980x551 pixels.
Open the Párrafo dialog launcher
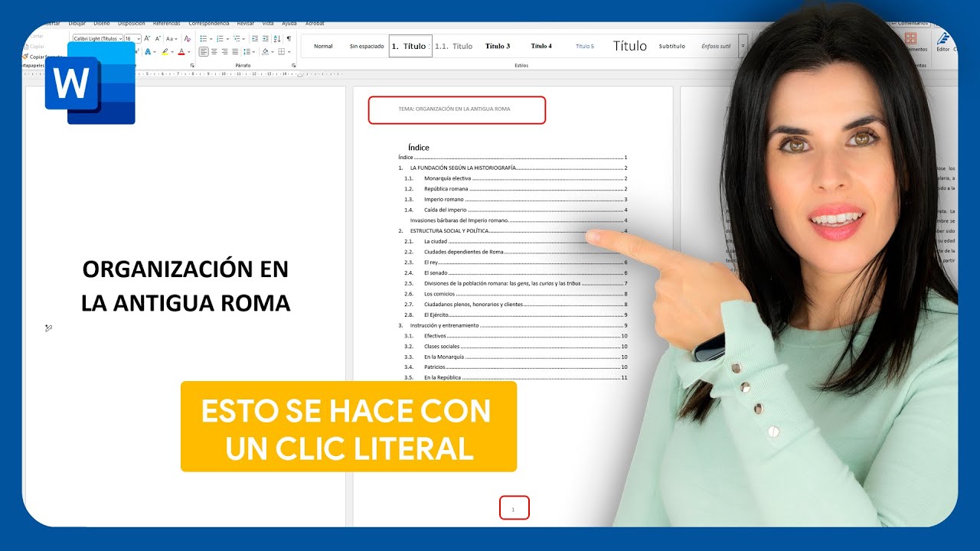coord(293,66)
